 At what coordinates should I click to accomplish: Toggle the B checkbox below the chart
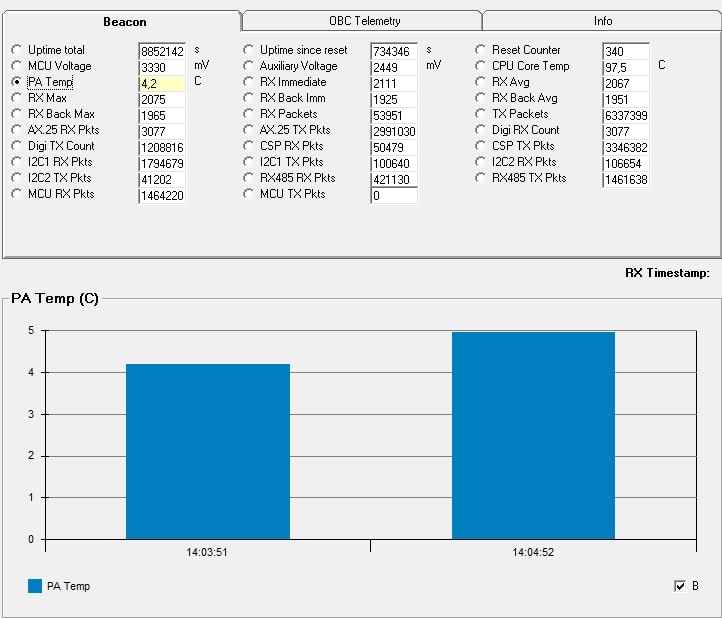click(680, 586)
